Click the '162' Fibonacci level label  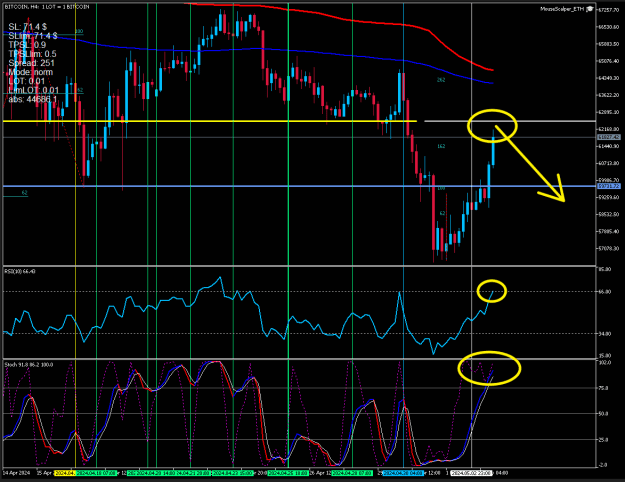441,146
